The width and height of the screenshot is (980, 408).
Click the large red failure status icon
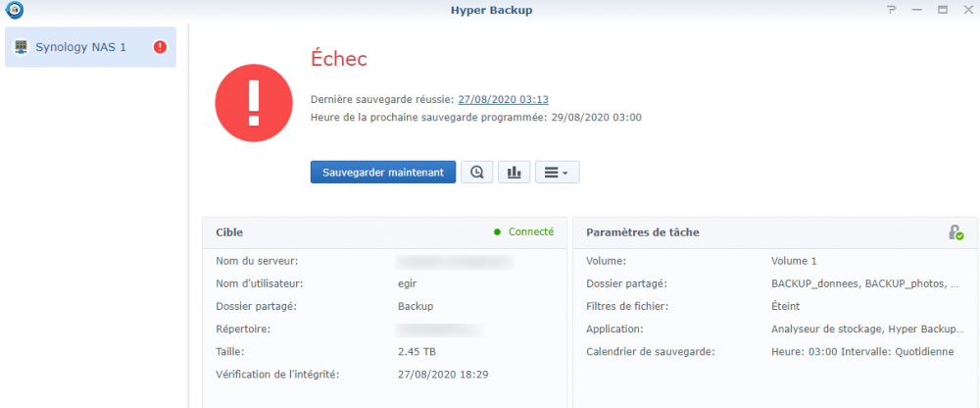point(254,103)
